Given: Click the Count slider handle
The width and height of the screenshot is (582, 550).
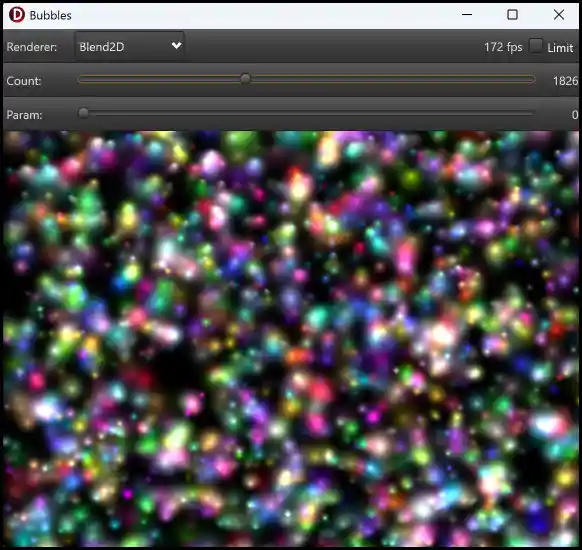Looking at the screenshot, I should point(245,79).
